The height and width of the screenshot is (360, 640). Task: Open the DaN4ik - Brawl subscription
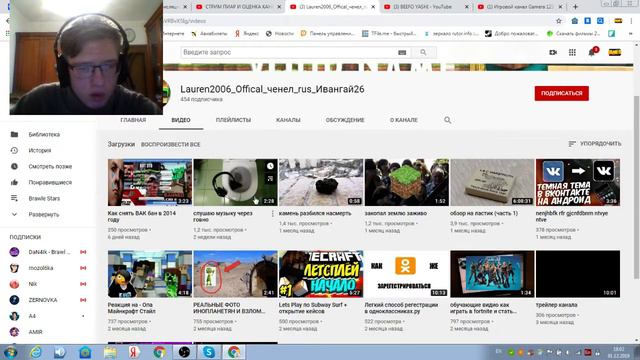tap(48, 252)
